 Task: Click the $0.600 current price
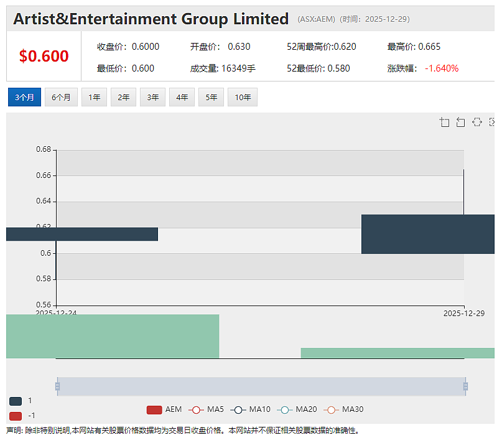click(44, 57)
